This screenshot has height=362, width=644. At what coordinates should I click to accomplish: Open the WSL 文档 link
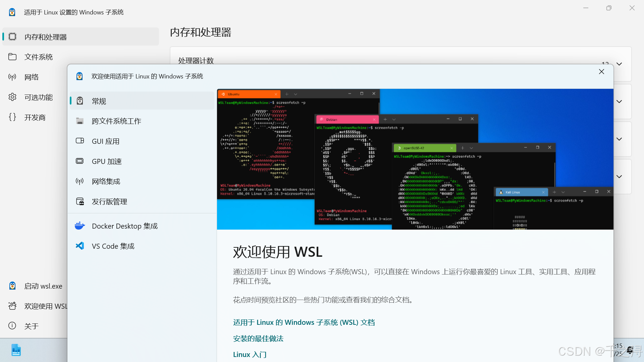point(304,322)
